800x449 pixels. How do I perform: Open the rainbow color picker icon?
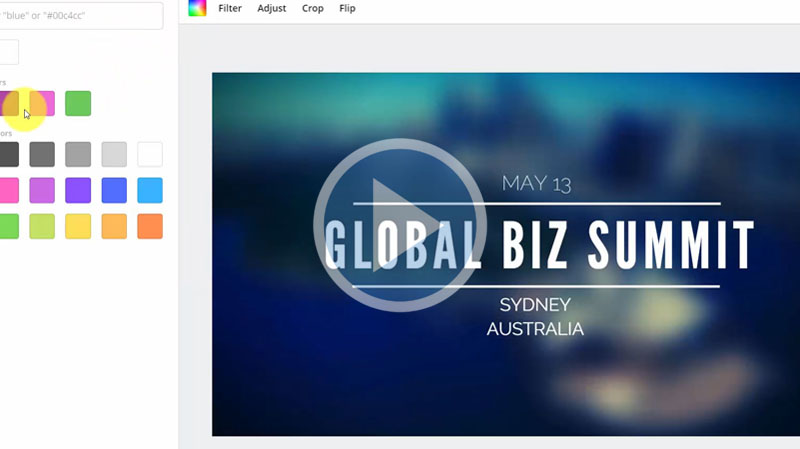(197, 8)
